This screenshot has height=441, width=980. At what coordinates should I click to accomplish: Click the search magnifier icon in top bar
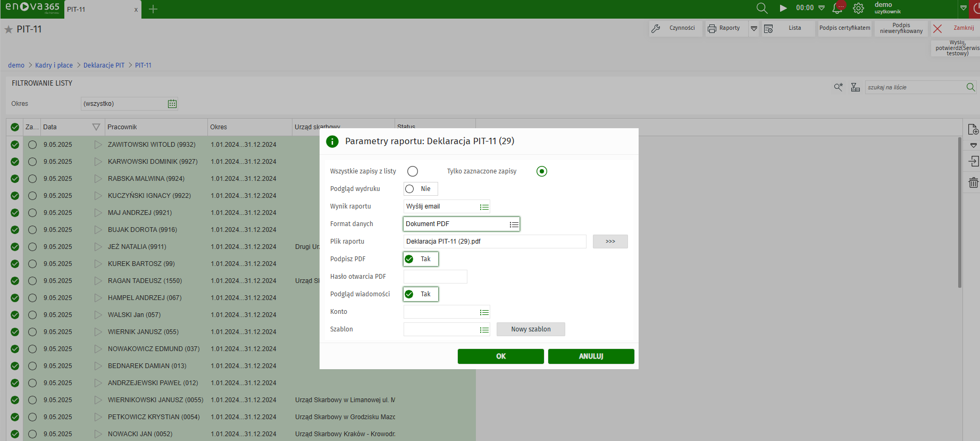click(x=761, y=8)
